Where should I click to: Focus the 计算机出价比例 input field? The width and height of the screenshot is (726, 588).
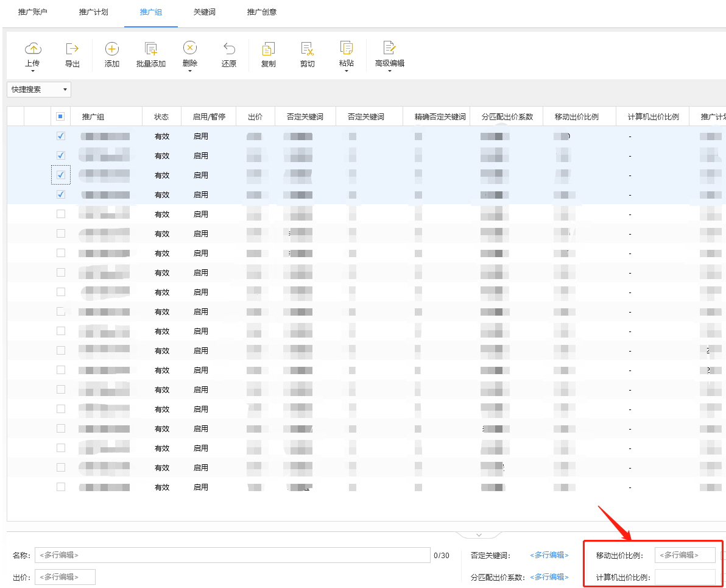point(685,577)
